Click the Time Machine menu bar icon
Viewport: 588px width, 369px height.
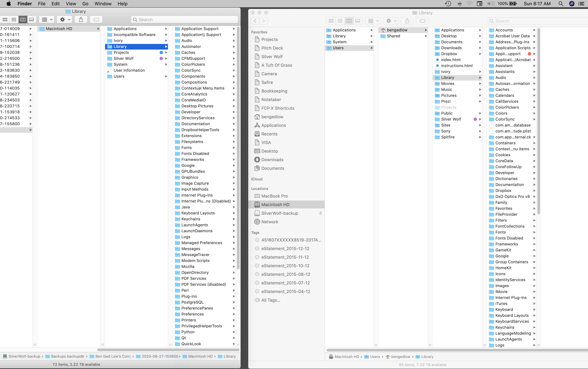(448, 4)
